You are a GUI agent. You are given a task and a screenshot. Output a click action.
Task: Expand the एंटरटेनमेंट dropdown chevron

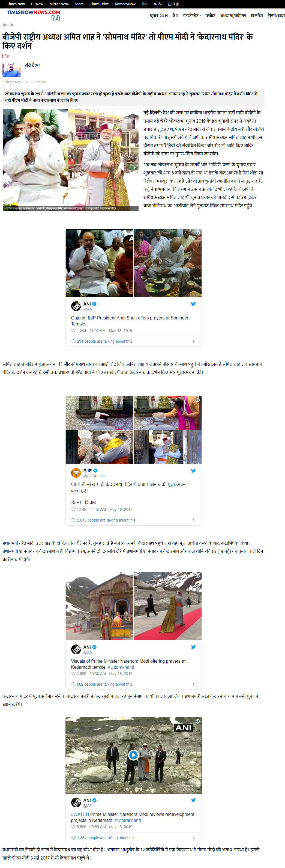click(x=201, y=16)
